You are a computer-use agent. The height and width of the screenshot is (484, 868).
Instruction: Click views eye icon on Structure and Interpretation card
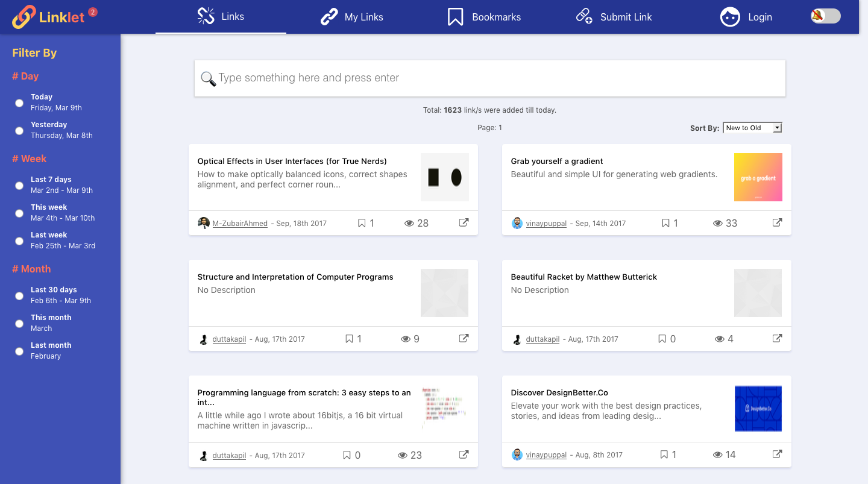pos(406,339)
